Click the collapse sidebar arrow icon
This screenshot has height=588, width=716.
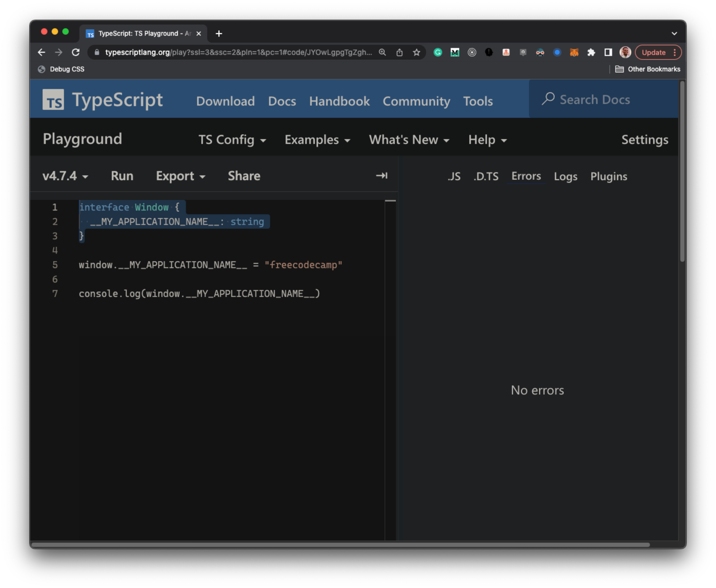pos(381,175)
